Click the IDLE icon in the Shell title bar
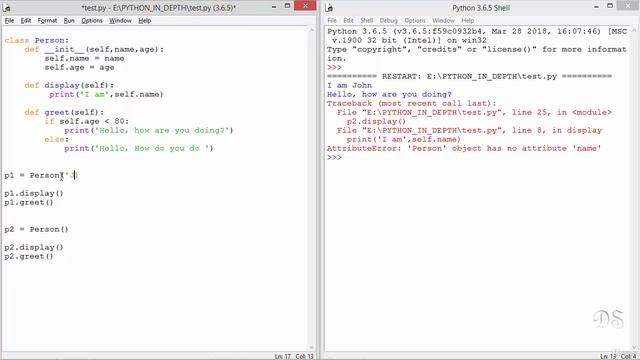 [x=329, y=7]
